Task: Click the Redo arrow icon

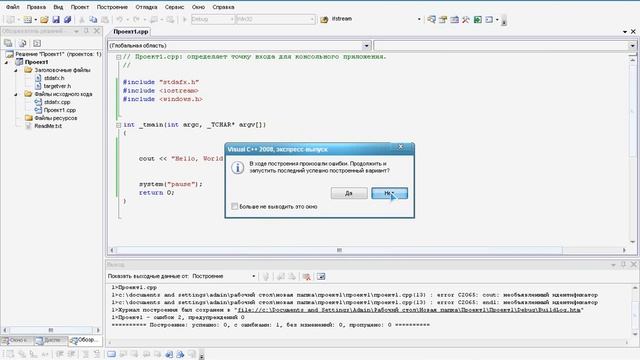Action: (x=136, y=19)
